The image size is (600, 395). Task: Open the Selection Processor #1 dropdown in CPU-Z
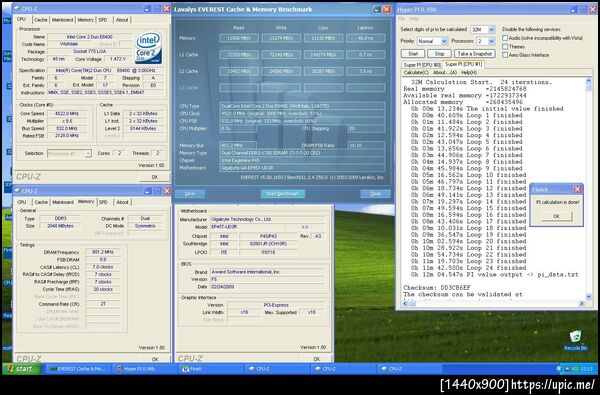pyautogui.click(x=69, y=153)
